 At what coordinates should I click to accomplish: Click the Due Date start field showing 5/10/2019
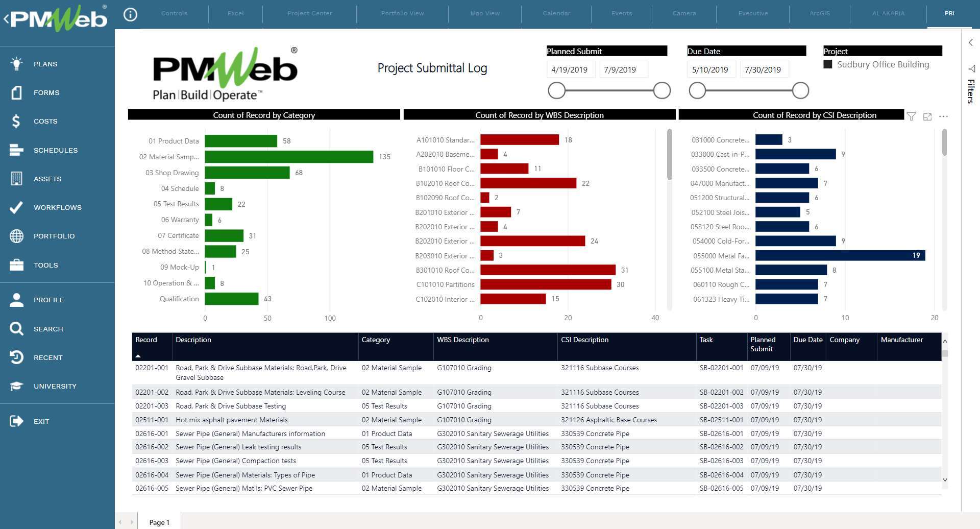point(711,69)
